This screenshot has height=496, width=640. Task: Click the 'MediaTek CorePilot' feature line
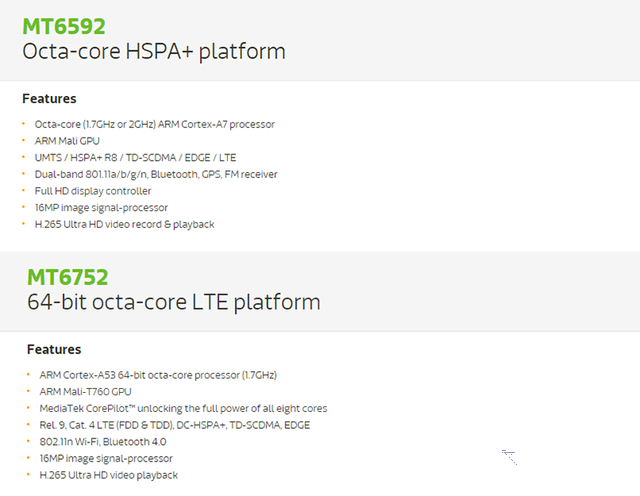(x=183, y=408)
